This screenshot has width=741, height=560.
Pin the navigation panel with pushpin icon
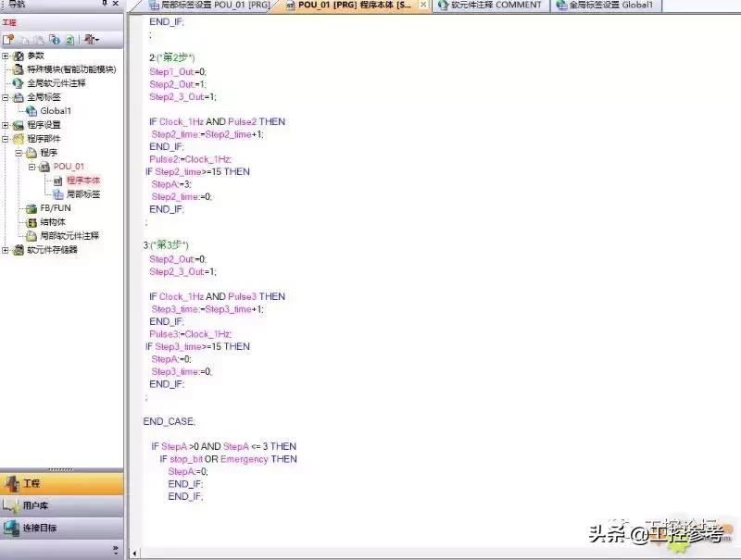click(x=104, y=5)
